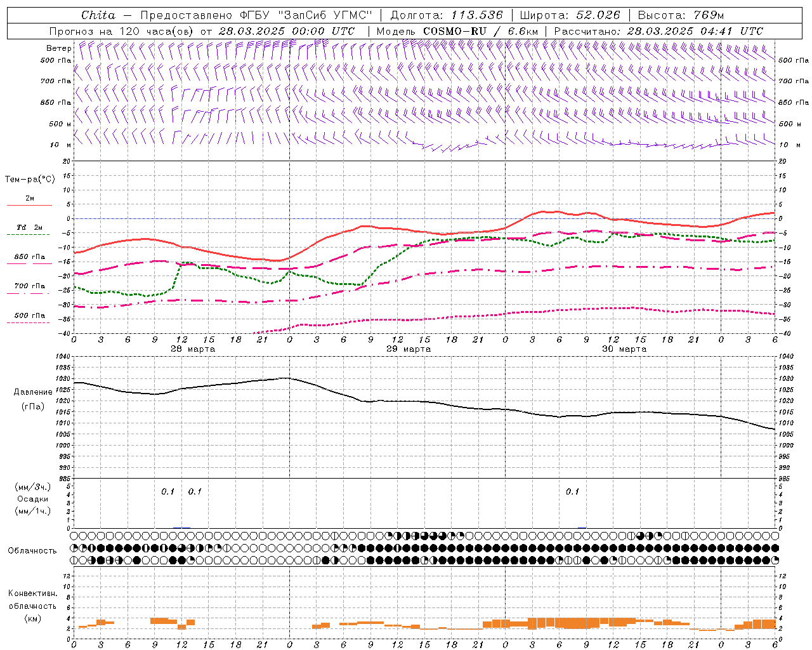Click the "29 марта" date label
Viewport: 812px width, 650px height.
pos(409,348)
